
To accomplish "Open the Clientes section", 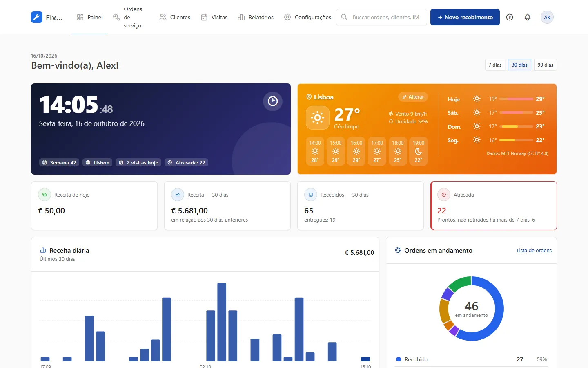I will [175, 17].
